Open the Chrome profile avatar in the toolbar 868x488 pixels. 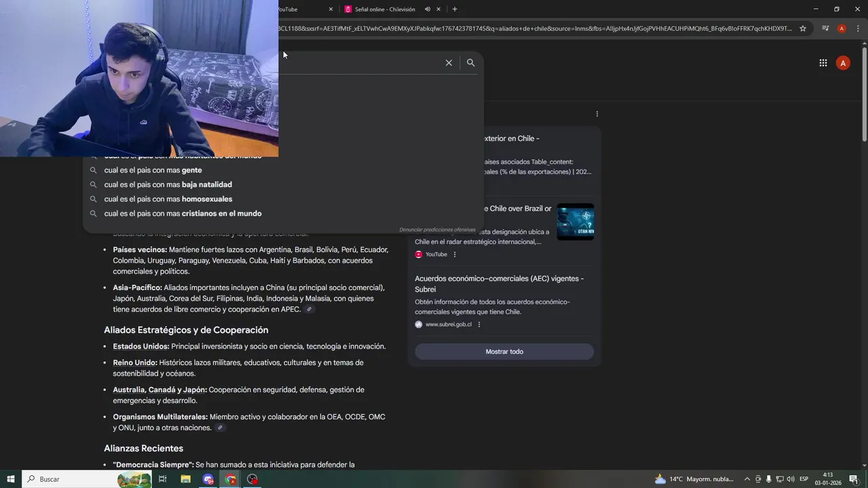(x=842, y=28)
